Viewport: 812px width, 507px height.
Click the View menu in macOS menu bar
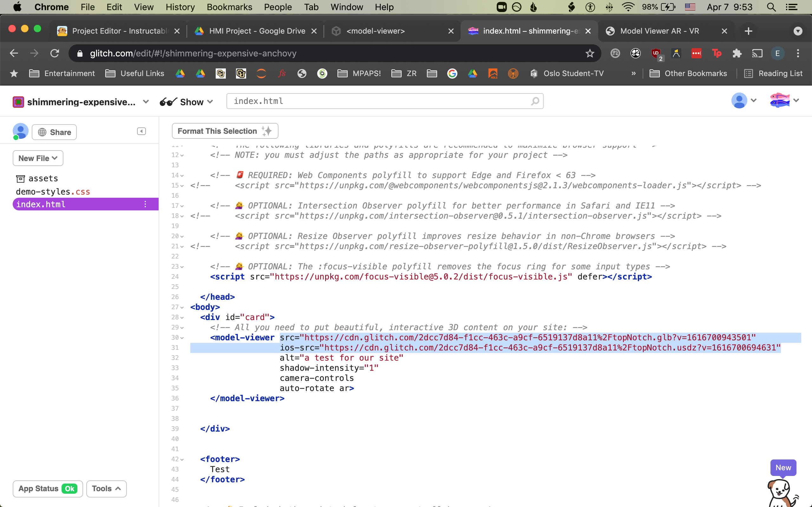pyautogui.click(x=143, y=6)
